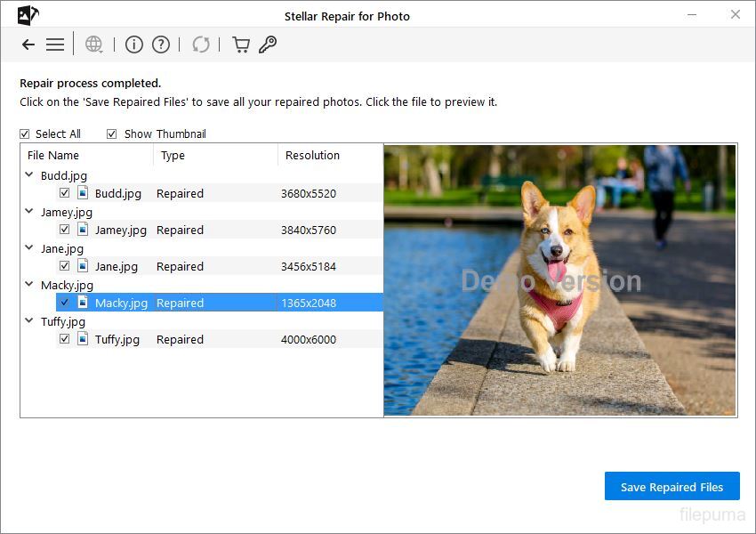Uncheck the Budd.jpg file checkbox
The height and width of the screenshot is (534, 756).
pyautogui.click(x=64, y=193)
